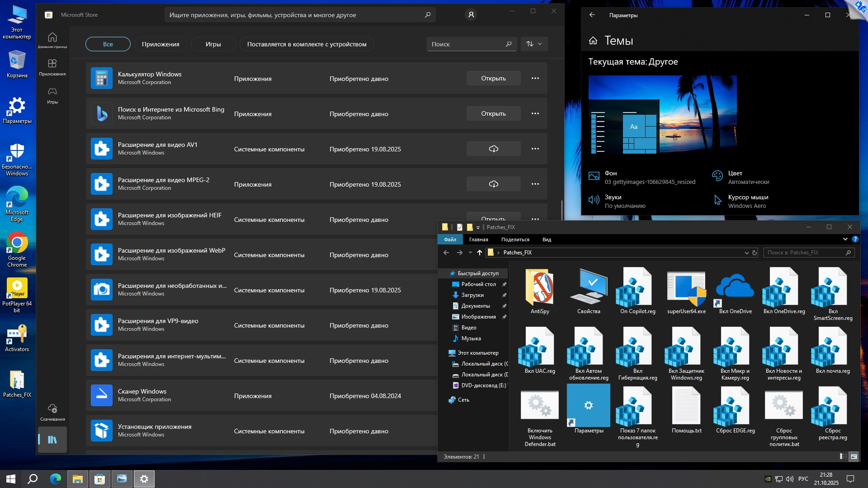Open more options for Калькулятор Windows
The image size is (868, 488).
click(x=535, y=78)
